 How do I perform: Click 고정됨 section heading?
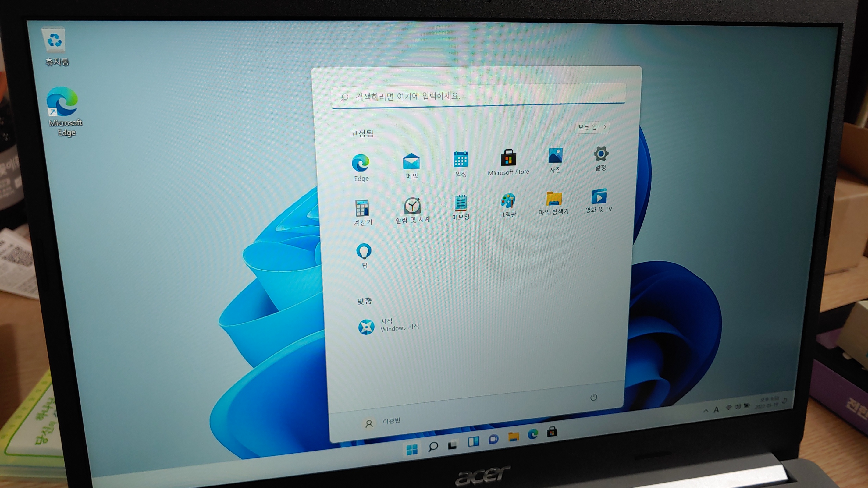(362, 133)
